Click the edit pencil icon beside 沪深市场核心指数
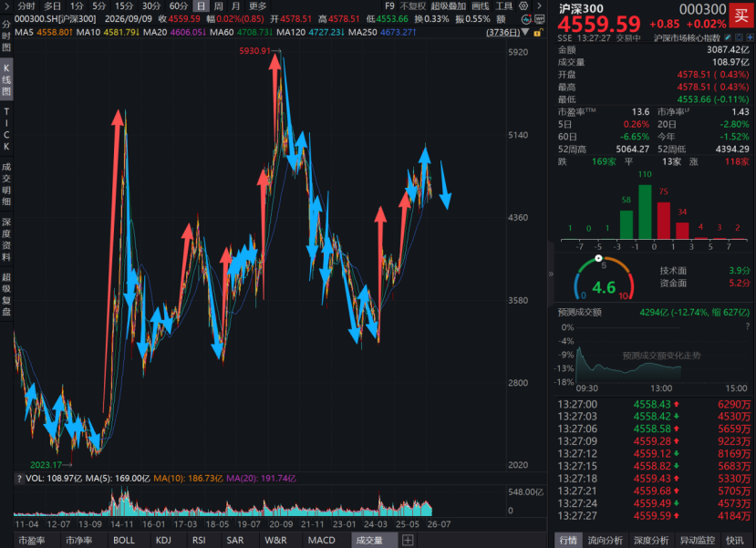Screen dimensions: 756x548 click(x=728, y=37)
